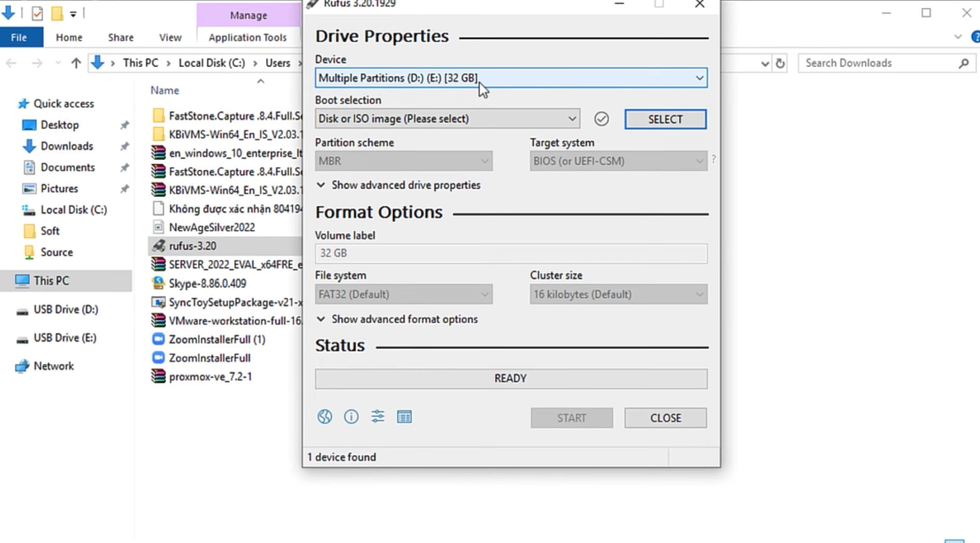Click the NewAgeSilver2022 file icon
This screenshot has height=543, width=980.
point(159,228)
